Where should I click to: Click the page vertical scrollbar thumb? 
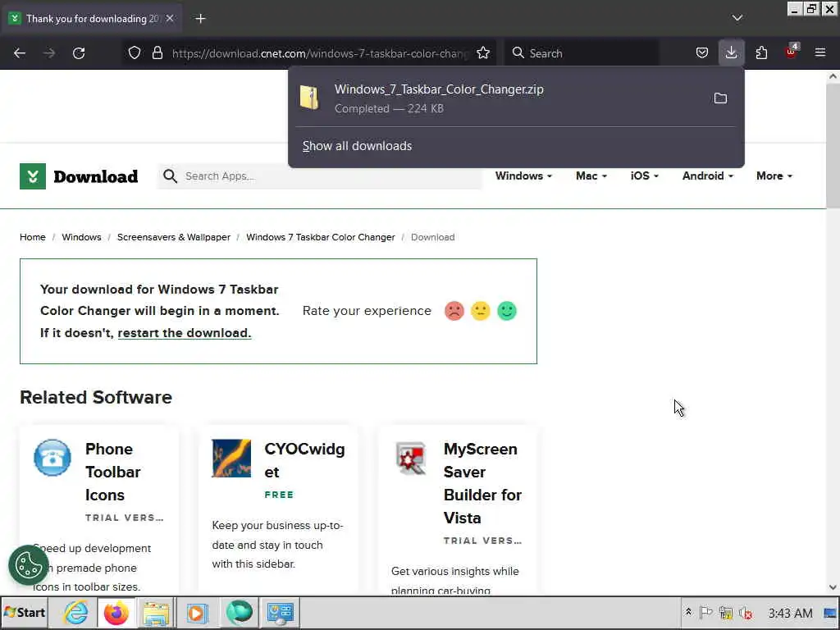833,146
